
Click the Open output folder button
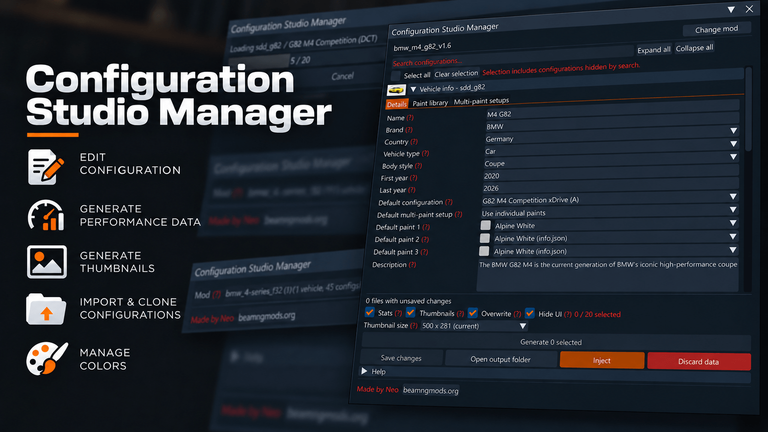501,359
